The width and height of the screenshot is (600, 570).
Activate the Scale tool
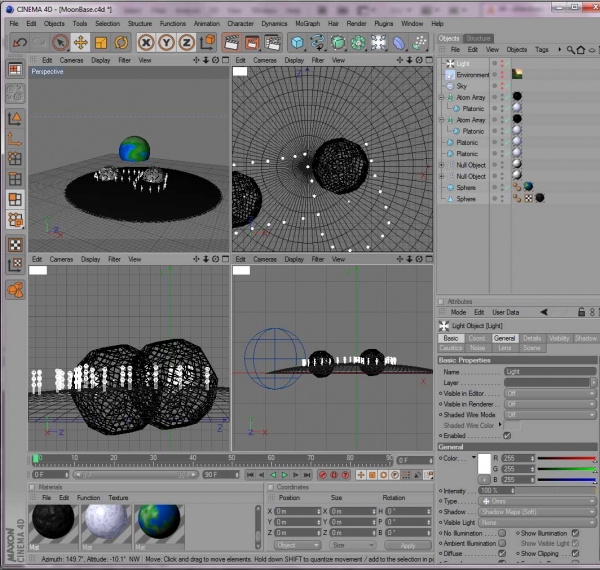pos(101,42)
